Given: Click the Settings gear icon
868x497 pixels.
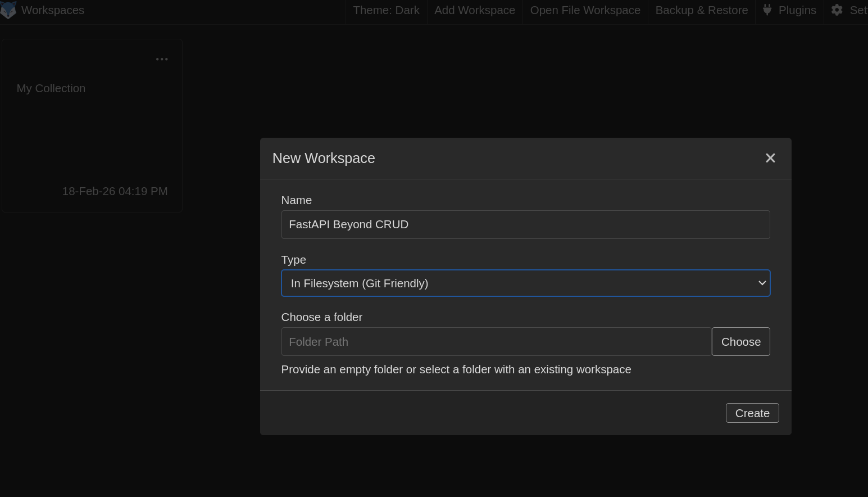Looking at the screenshot, I should tap(837, 10).
